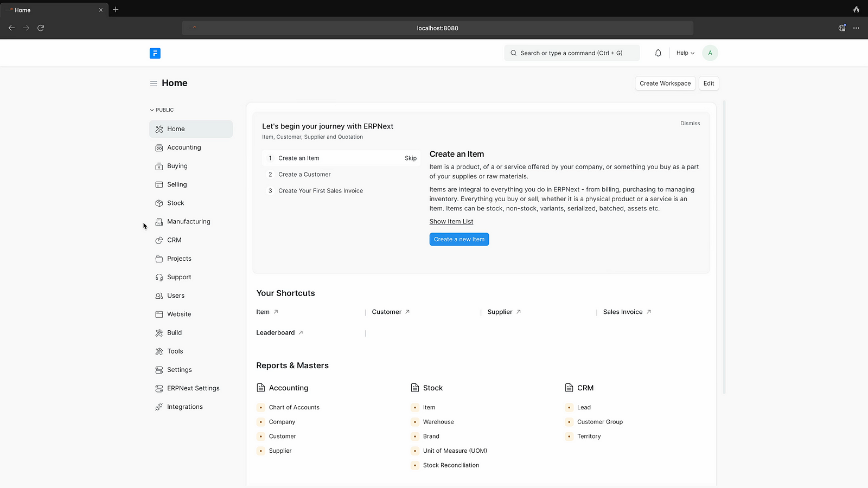Open the notifications bell
868x488 pixels.
pos(658,53)
